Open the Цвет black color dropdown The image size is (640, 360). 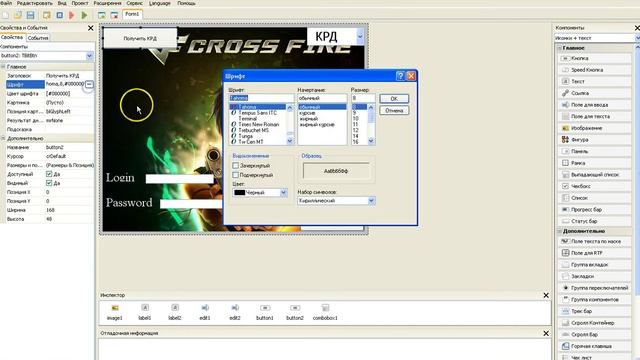pos(283,193)
